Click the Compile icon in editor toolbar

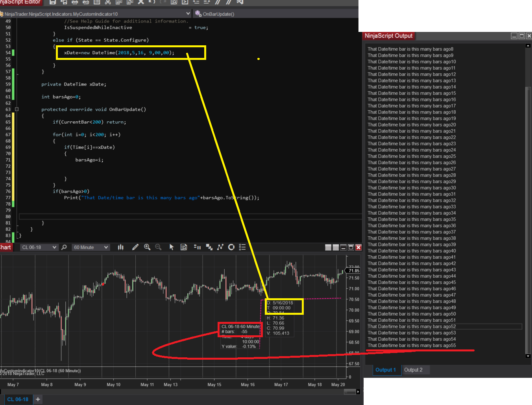[185, 2]
